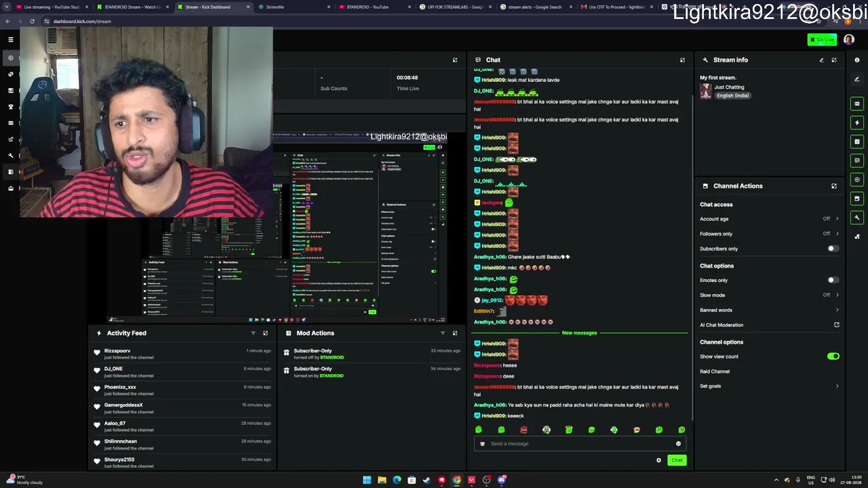Edit stream info with the pencil icon

(x=821, y=60)
